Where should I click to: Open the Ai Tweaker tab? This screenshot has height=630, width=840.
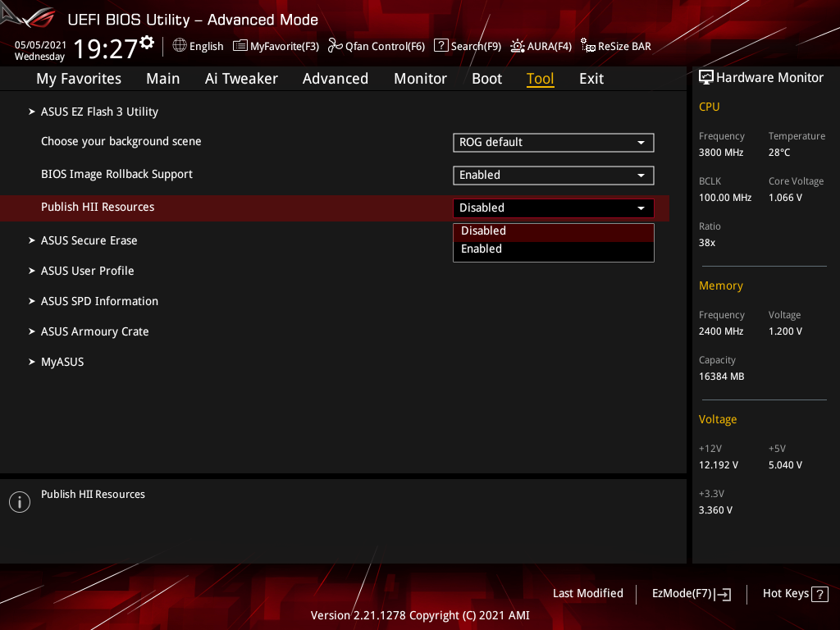click(x=241, y=79)
